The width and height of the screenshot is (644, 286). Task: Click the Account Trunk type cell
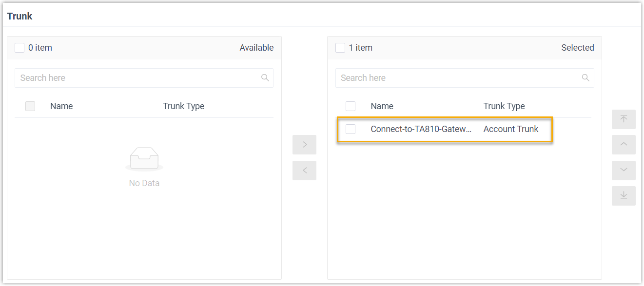coord(510,129)
